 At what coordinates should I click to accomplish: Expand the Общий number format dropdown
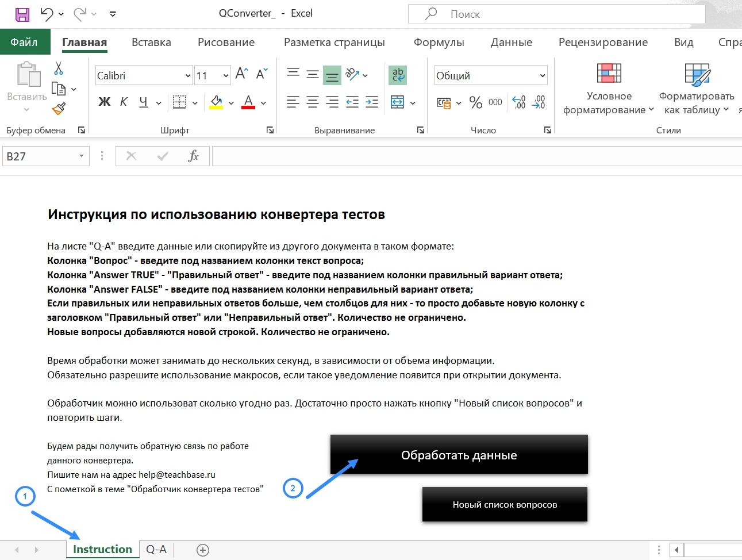click(543, 75)
